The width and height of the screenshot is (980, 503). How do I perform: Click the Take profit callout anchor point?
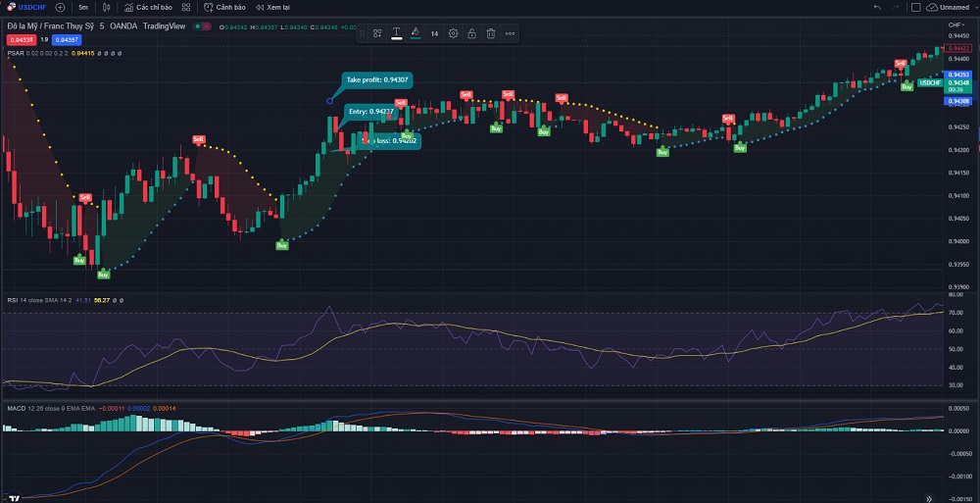pyautogui.click(x=330, y=101)
